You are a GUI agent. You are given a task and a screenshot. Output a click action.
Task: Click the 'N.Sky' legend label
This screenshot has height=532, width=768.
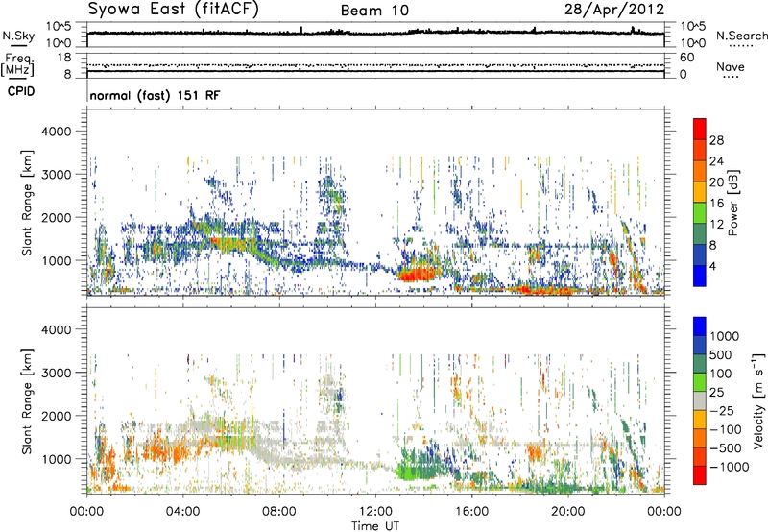point(18,36)
